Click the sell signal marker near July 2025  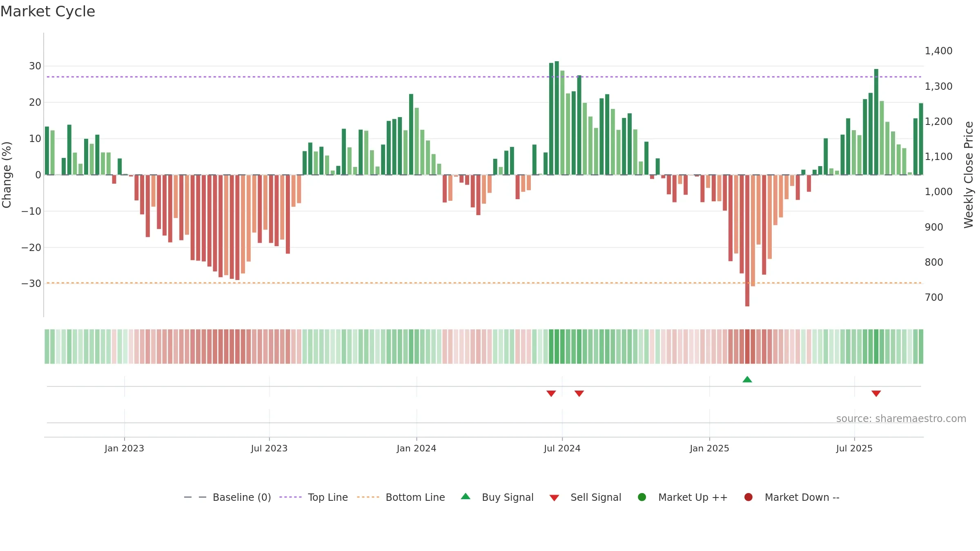(876, 393)
